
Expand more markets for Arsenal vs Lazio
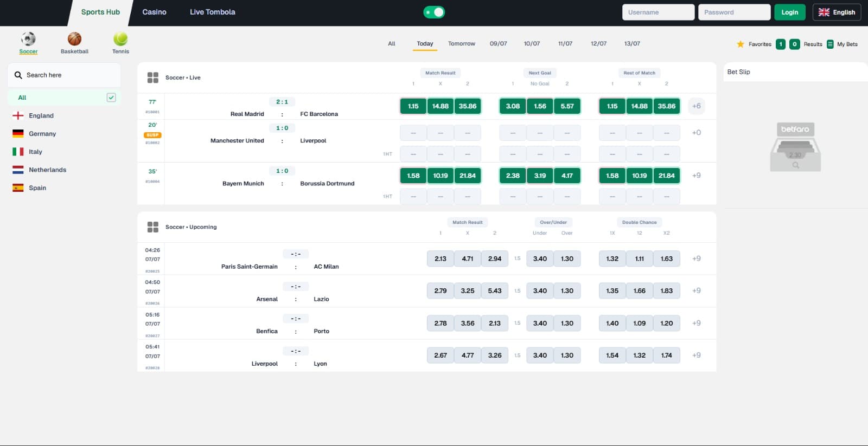coord(697,290)
